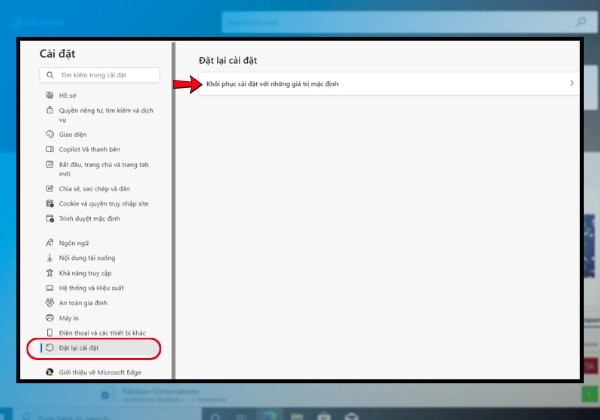Click the Mail icon on the taskbar
The image size is (600, 420).
(x=351, y=416)
